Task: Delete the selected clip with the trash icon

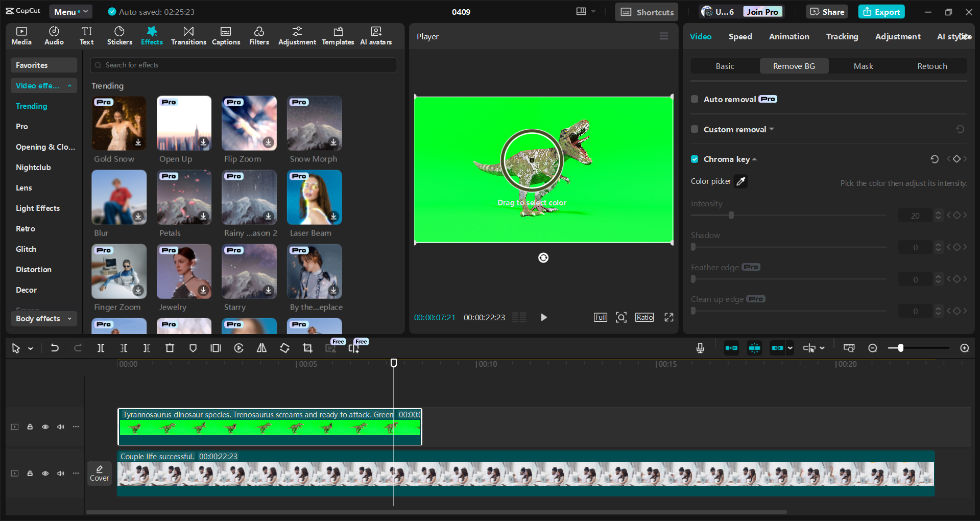Action: click(170, 348)
